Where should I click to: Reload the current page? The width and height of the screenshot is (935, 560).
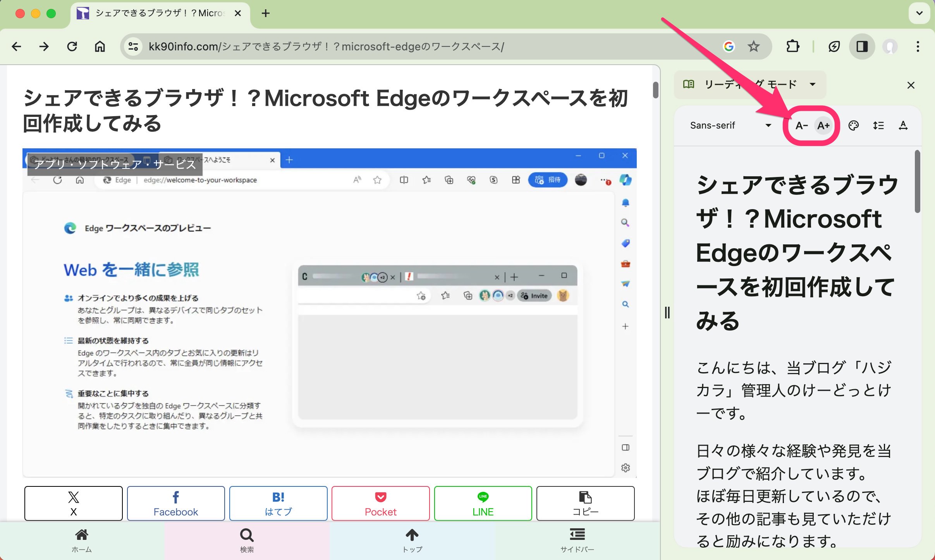click(72, 46)
